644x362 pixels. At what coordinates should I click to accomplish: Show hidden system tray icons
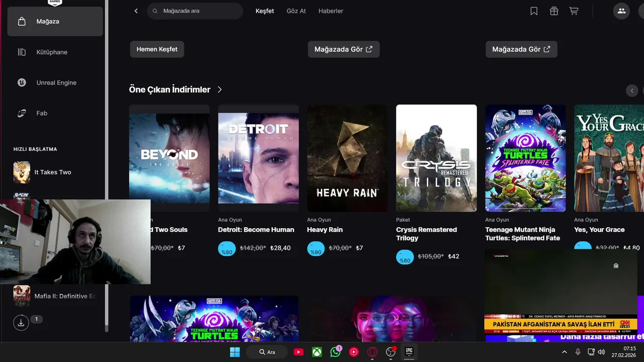point(564,352)
